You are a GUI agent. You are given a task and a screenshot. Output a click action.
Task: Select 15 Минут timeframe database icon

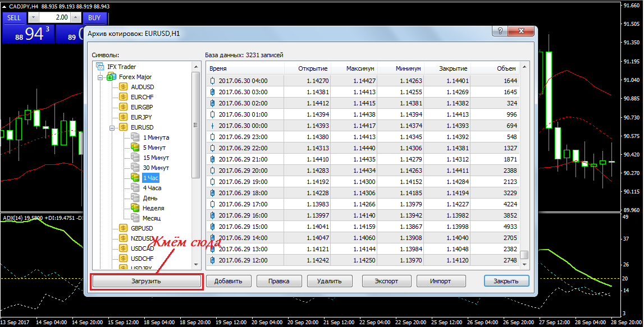point(135,157)
